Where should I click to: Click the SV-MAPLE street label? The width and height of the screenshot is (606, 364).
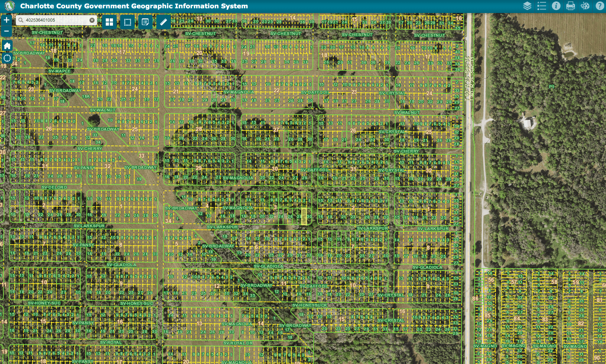(60, 71)
